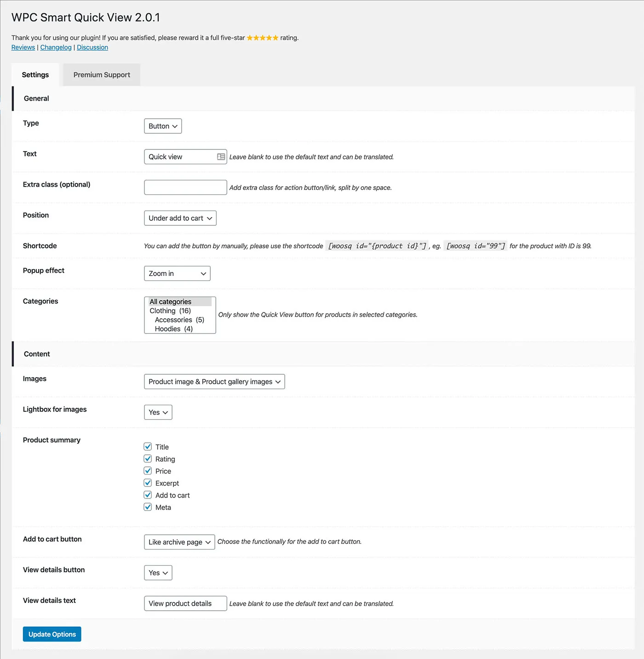This screenshot has width=644, height=659.
Task: Uncheck the Title checkbox
Action: pyautogui.click(x=148, y=447)
